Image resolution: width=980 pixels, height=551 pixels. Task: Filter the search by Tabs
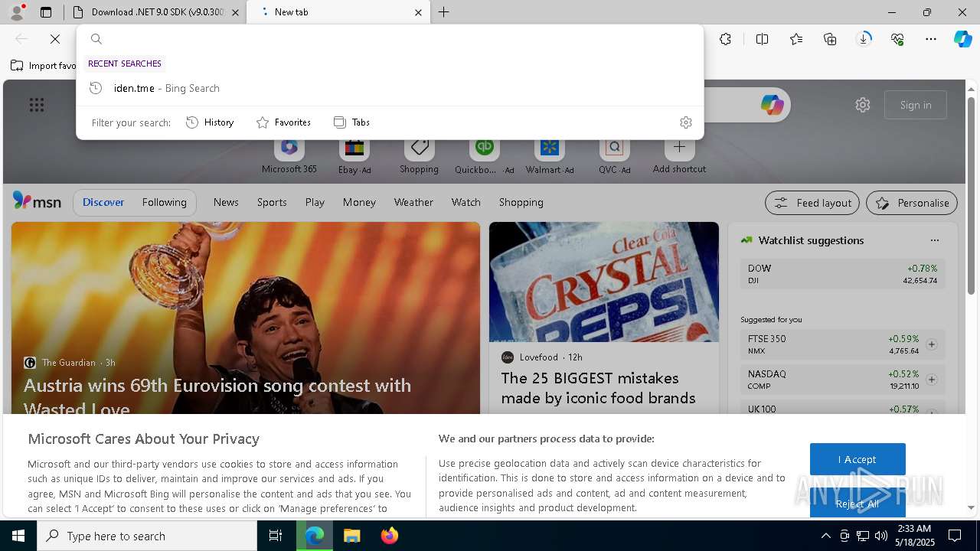(x=351, y=122)
